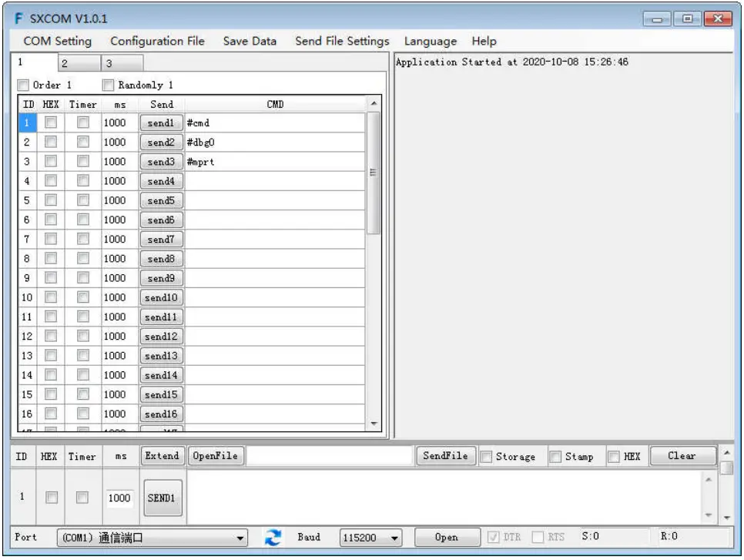Enable the Order 1 checkbox
This screenshot has height=560, width=744.
tap(24, 85)
